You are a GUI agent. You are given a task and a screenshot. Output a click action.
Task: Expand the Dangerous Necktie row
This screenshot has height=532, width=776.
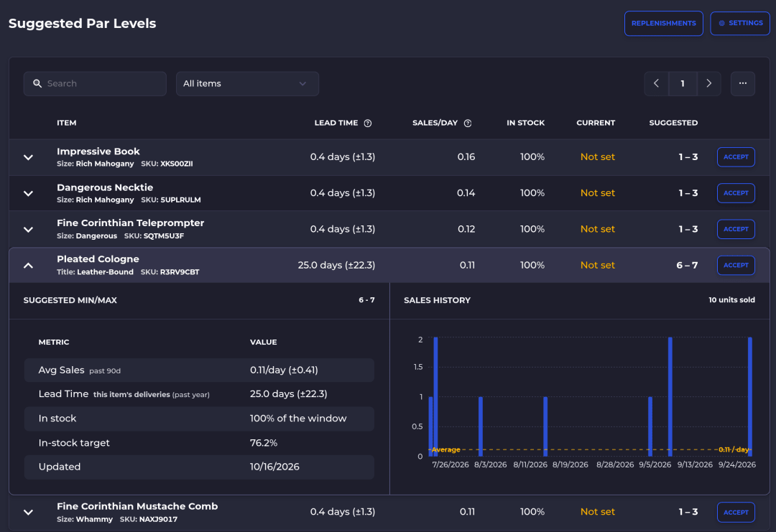(x=28, y=193)
